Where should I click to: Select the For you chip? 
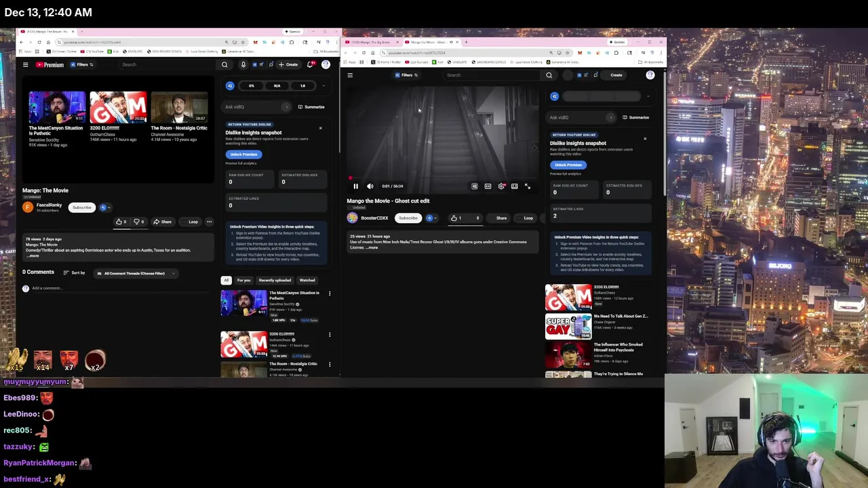point(243,280)
